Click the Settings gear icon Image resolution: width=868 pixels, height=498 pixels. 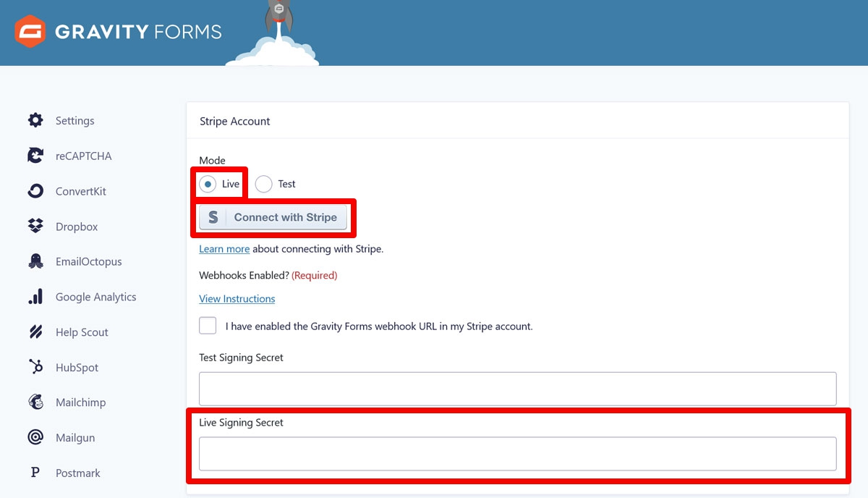coord(35,120)
